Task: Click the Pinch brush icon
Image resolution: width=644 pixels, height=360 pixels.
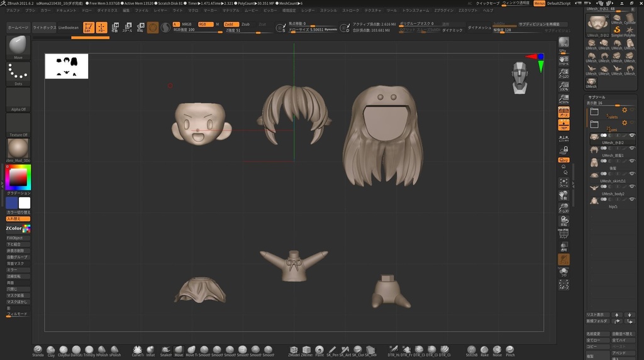Action: point(510,350)
